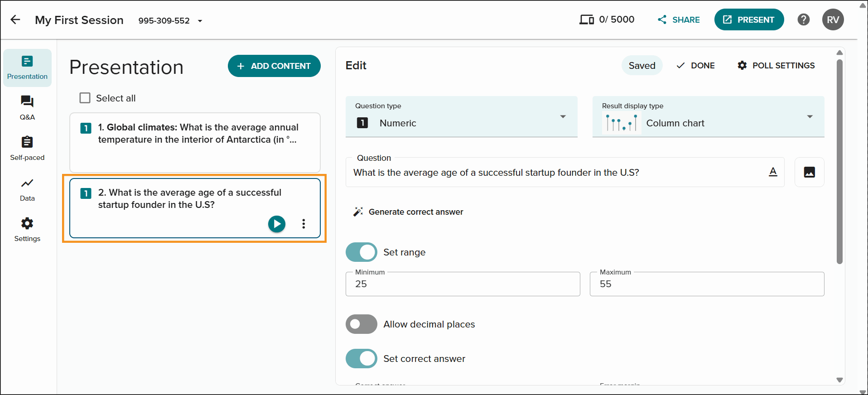Viewport: 868px width, 395px height.
Task: Click the PRESENT button
Action: tap(749, 19)
